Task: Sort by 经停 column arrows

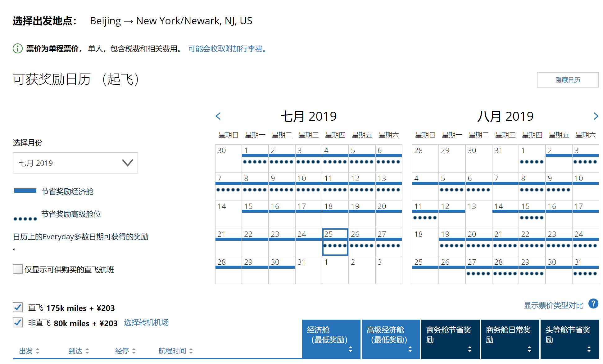Action: tap(134, 351)
